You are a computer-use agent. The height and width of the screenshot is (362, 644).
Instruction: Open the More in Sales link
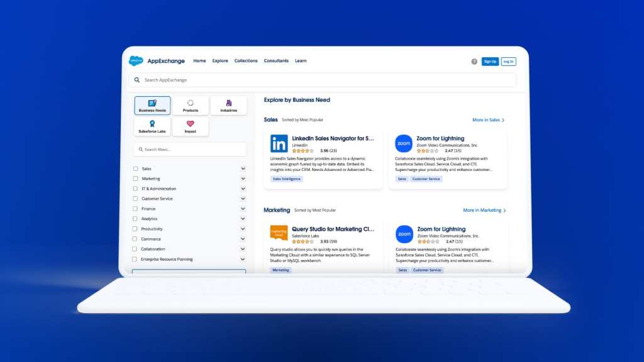pos(488,120)
